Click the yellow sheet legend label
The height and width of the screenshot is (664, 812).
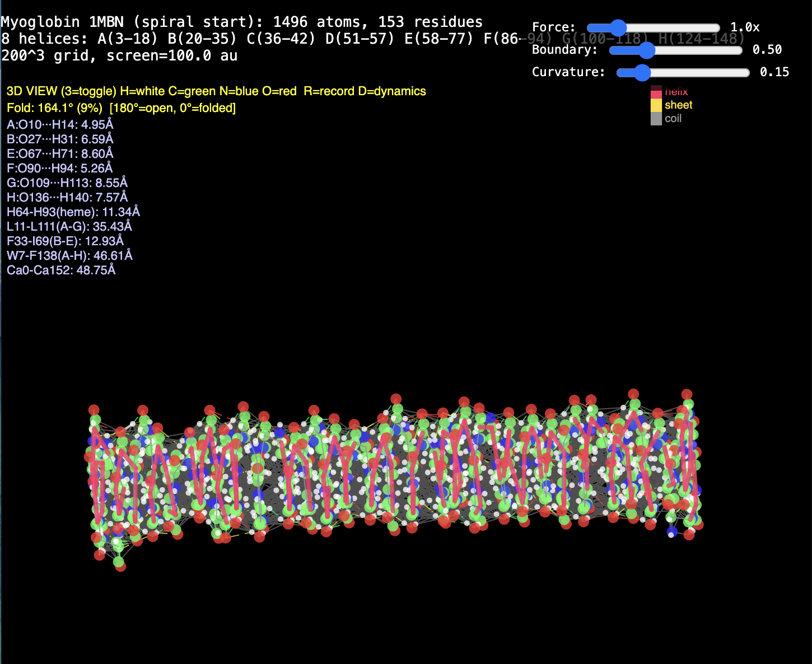[678, 105]
